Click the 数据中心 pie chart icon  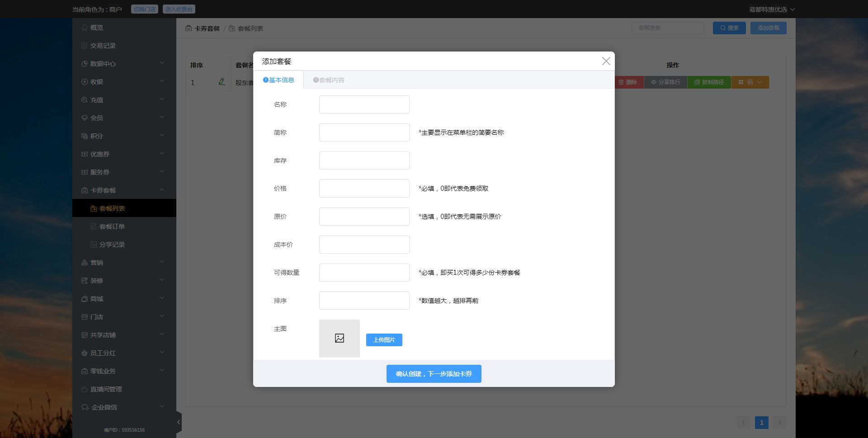click(85, 64)
